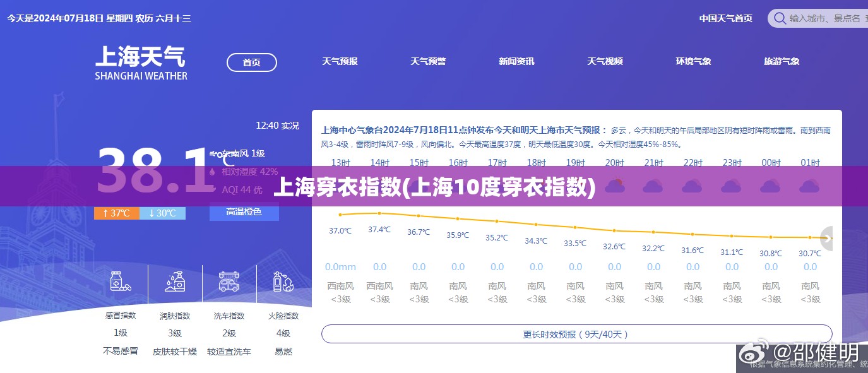Click the search magnifier icon
The image size is (868, 373).
click(781, 18)
